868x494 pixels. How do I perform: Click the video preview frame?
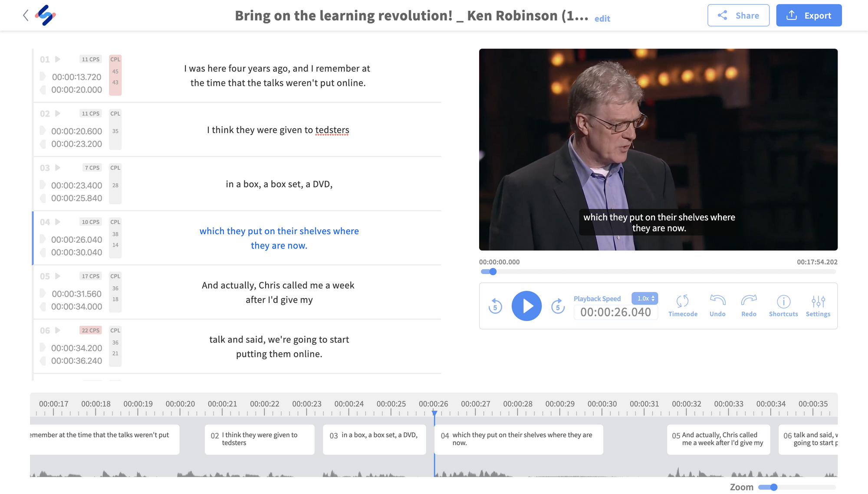tap(658, 149)
